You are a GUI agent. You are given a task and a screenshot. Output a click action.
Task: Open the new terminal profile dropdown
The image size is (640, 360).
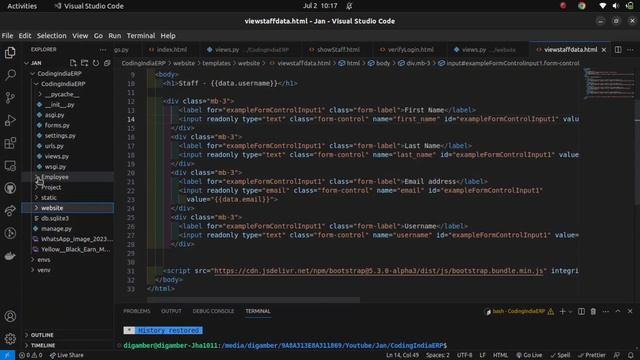(570, 312)
